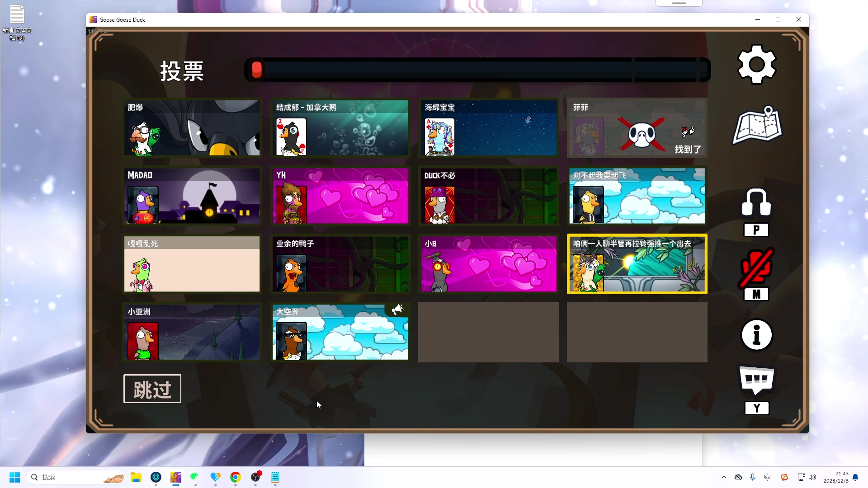868x488 pixels.
Task: Vote for player 肥爆
Action: tap(192, 128)
